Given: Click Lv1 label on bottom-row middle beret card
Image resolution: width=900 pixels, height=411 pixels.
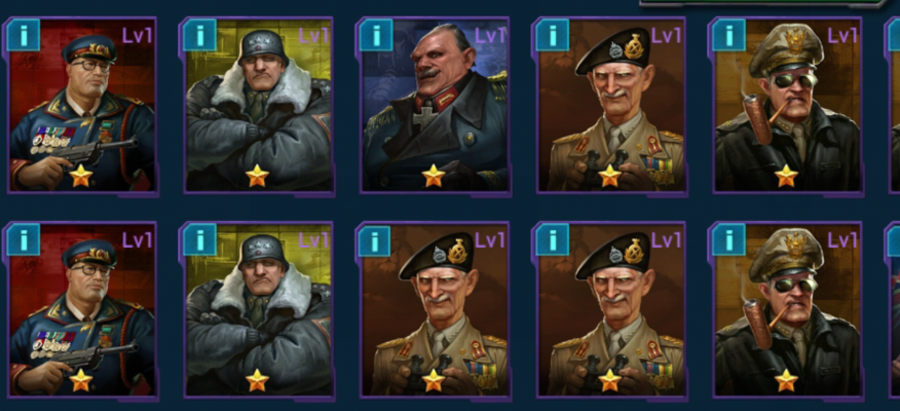Looking at the screenshot, I should [490, 240].
